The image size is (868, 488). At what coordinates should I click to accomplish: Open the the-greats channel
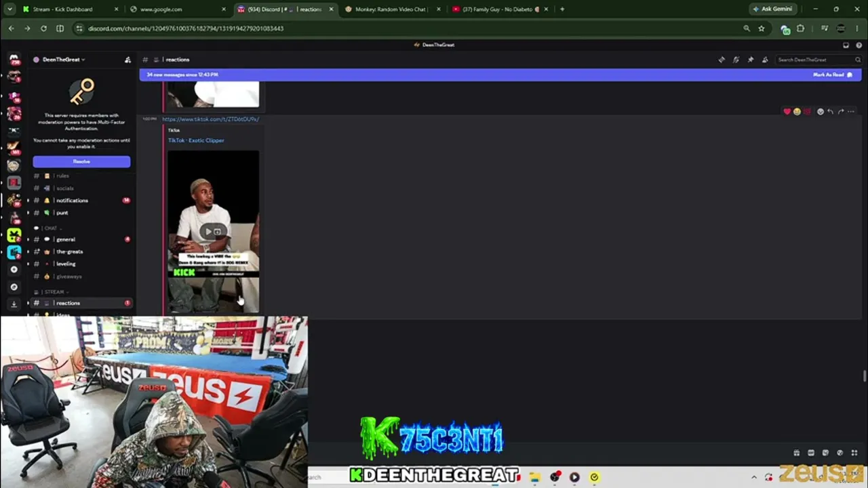[81, 251]
